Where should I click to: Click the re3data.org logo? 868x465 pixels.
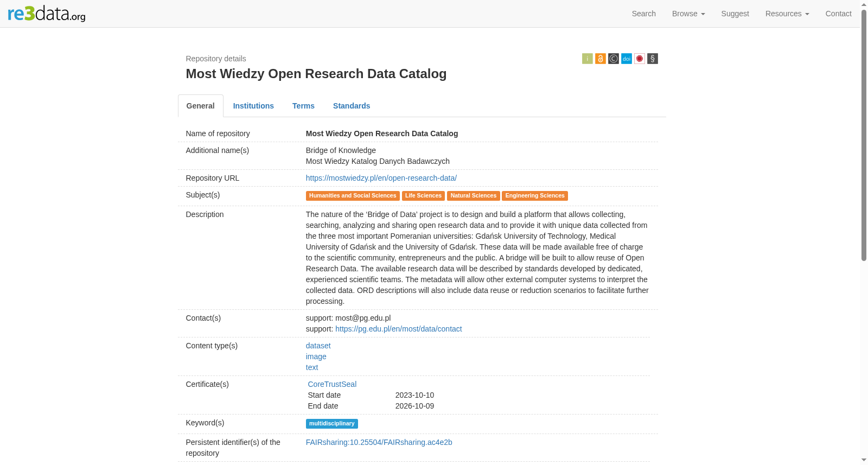click(x=47, y=14)
